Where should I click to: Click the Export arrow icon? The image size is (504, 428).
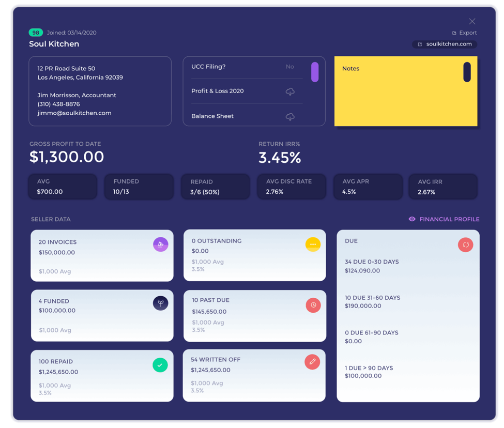454,33
